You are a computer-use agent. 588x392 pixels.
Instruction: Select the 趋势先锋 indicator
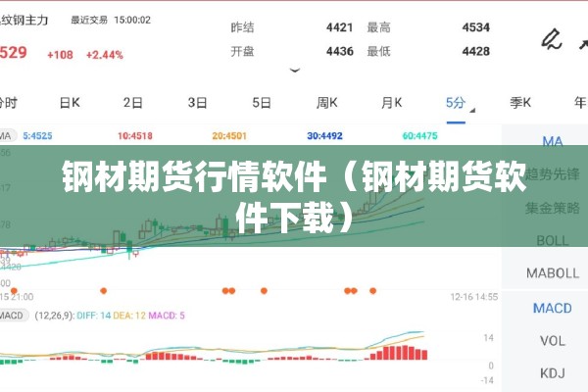click(553, 174)
